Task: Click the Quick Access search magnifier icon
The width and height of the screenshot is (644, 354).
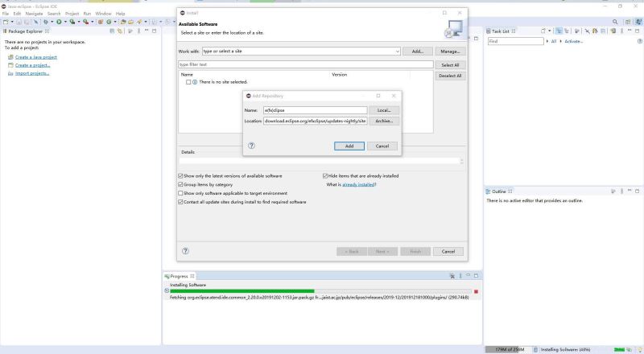Action: (615, 22)
